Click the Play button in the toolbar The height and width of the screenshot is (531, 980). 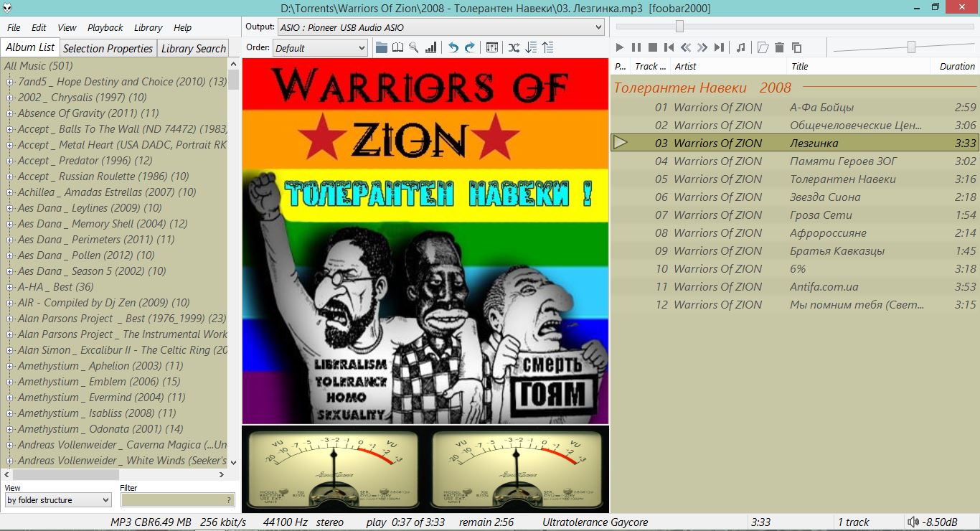[620, 47]
